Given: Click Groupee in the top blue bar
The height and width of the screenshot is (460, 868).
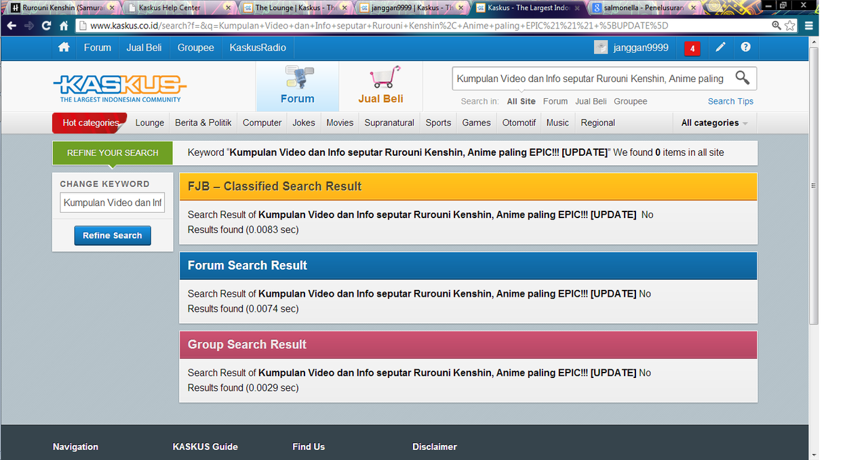Looking at the screenshot, I should (x=196, y=47).
